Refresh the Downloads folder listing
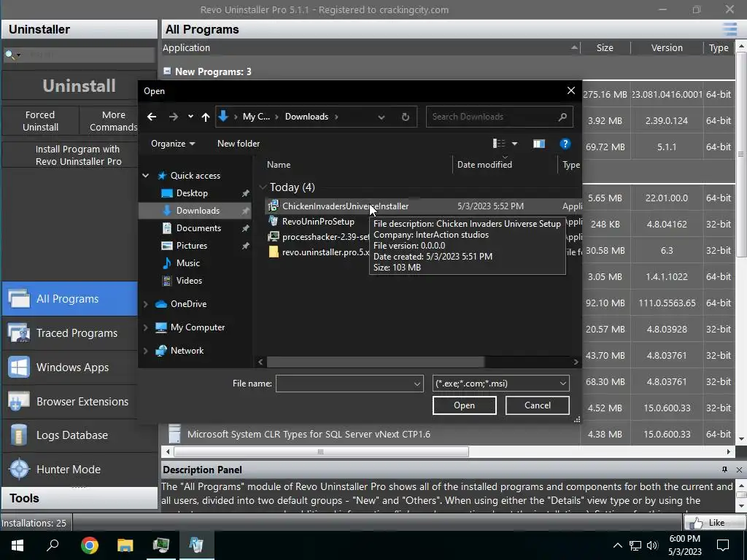Image resolution: width=747 pixels, height=560 pixels. 405,117
